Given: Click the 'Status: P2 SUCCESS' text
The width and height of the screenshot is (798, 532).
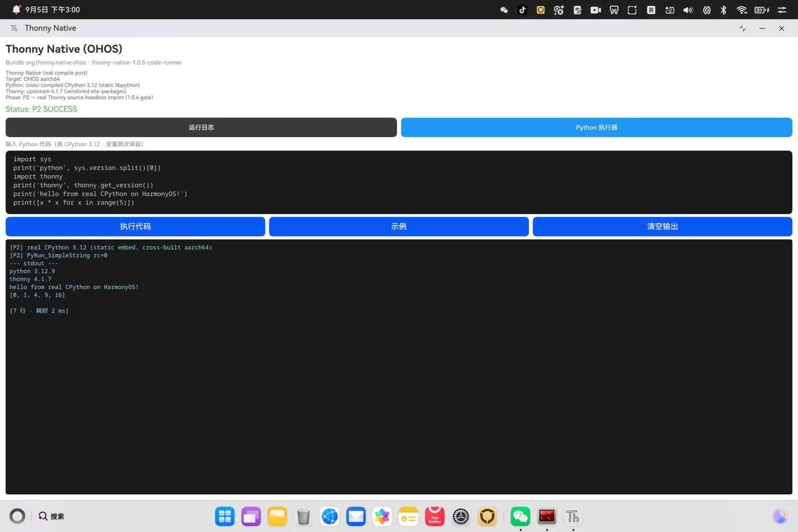Looking at the screenshot, I should point(41,109).
